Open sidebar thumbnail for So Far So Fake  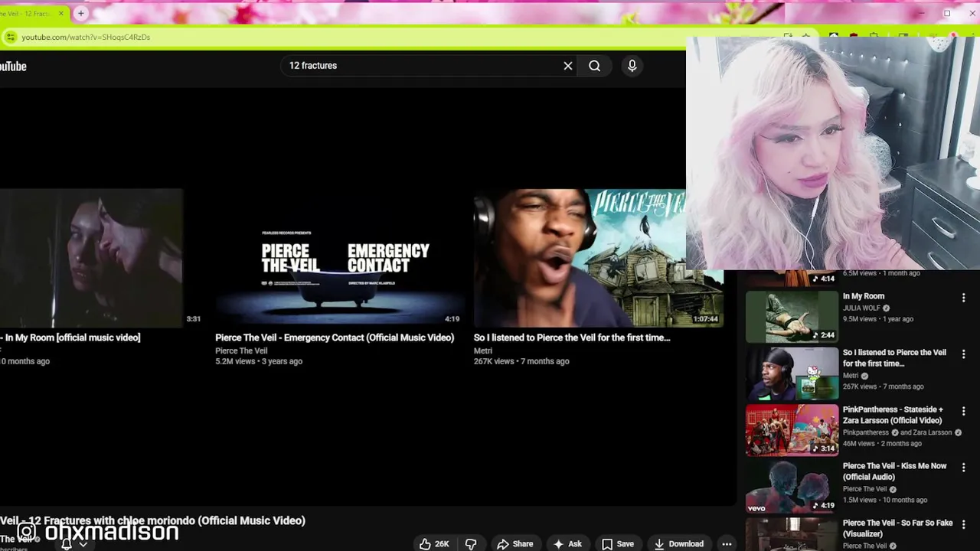(x=792, y=534)
